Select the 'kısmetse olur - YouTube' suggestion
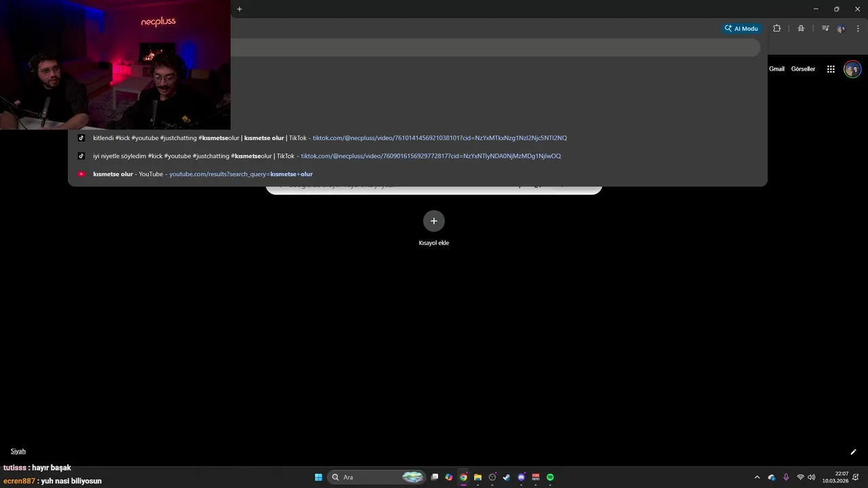 point(418,174)
